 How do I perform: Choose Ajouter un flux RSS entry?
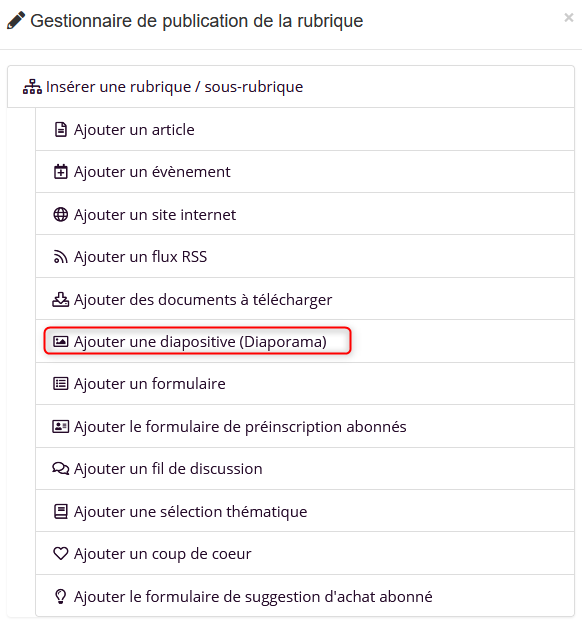305,257
